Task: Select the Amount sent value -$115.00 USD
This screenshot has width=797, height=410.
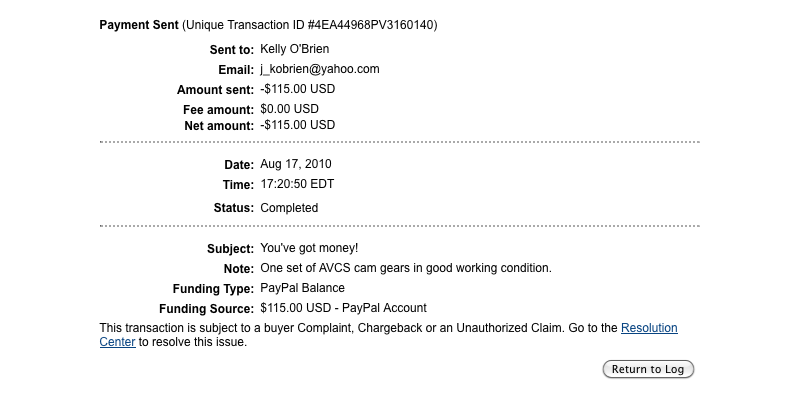Action: [297, 89]
